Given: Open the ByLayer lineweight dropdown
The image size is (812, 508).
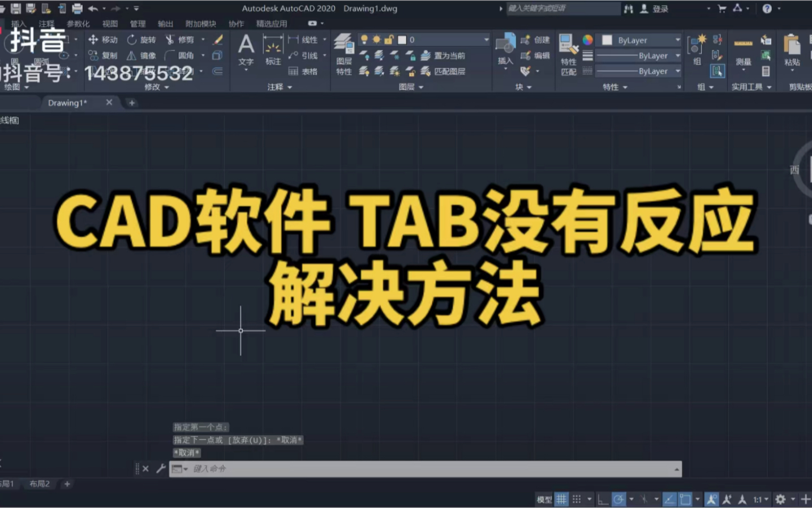Looking at the screenshot, I should click(639, 56).
